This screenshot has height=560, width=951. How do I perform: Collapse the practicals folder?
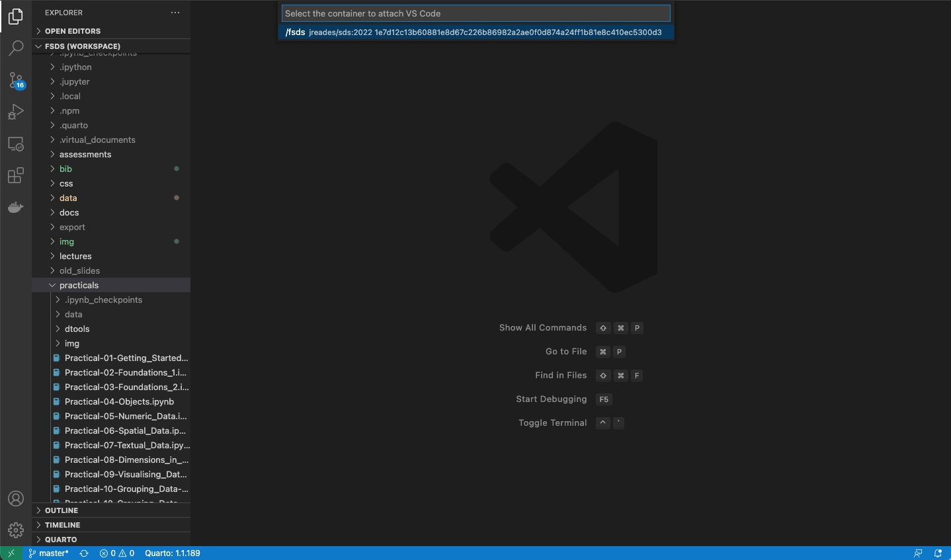111,286
